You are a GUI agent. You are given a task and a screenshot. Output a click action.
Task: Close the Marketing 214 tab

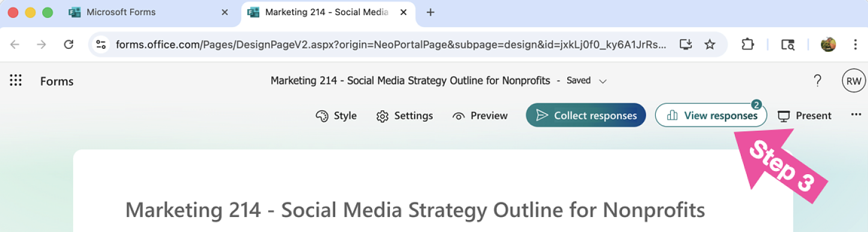[x=404, y=12]
